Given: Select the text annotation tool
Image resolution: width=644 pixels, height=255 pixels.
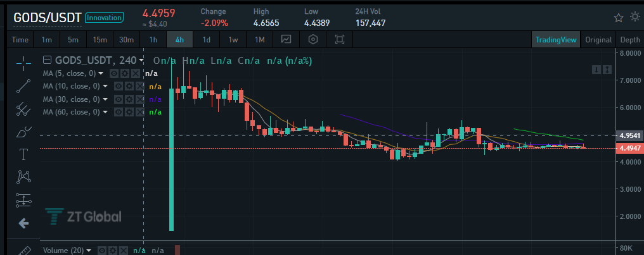Looking at the screenshot, I should pyautogui.click(x=24, y=154).
